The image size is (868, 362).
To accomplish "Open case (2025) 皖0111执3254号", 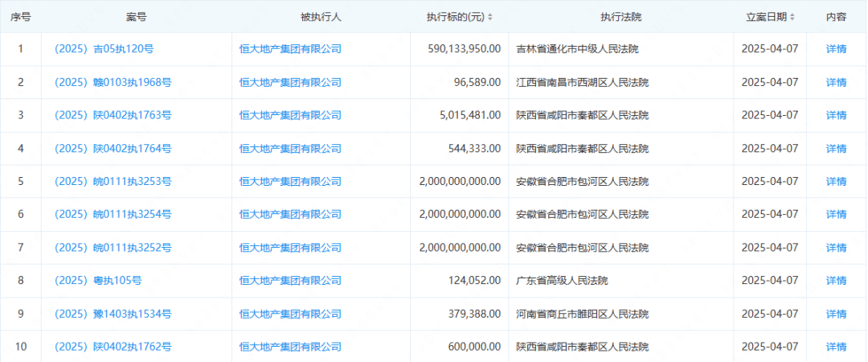I will click(x=113, y=214).
